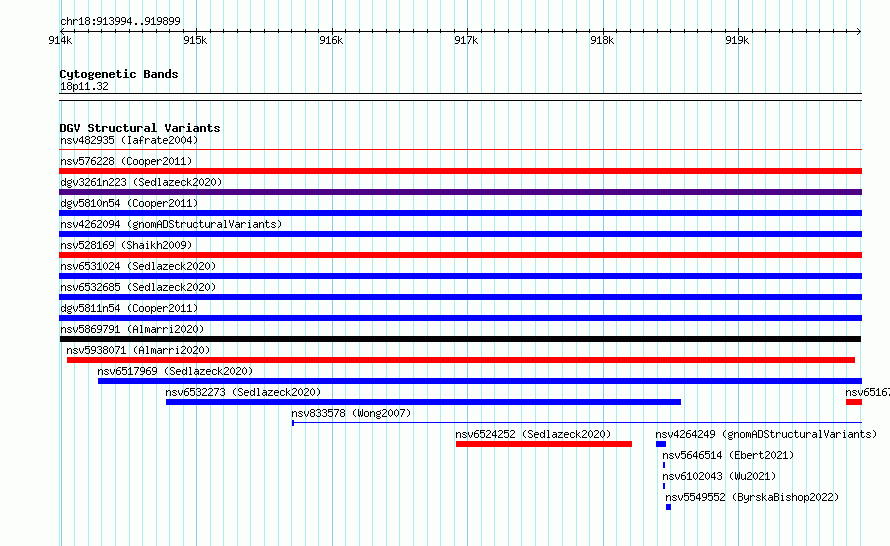Click the 919k ruler mark
This screenshot has width=890, height=546.
(x=737, y=40)
